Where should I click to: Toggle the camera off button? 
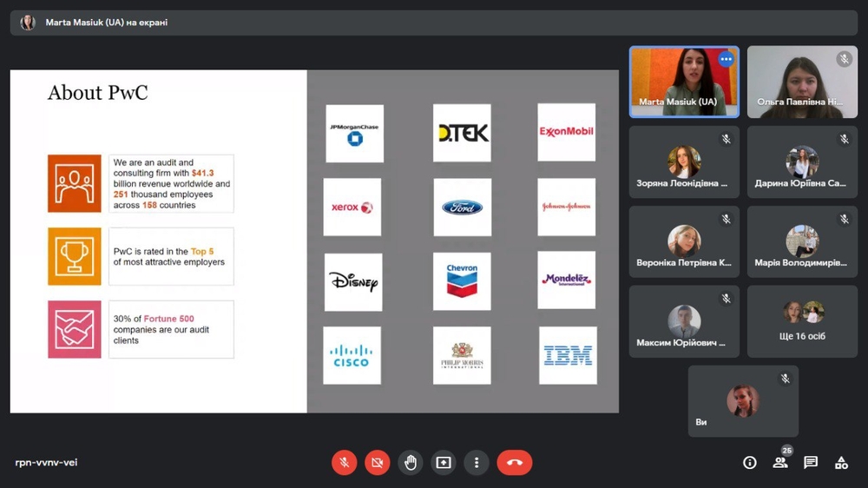tap(377, 463)
